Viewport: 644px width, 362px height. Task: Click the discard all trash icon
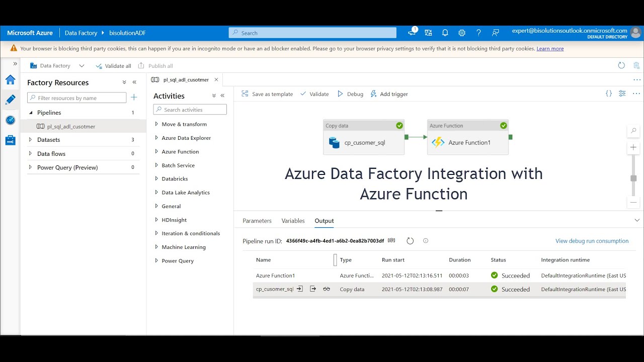click(x=636, y=65)
